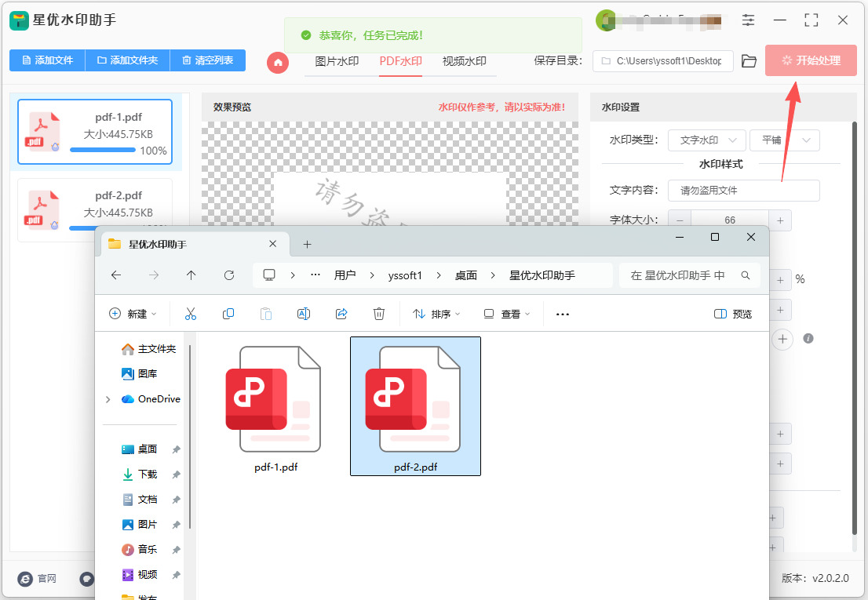Viewport: 868px width, 600px height.
Task: Open the 平铺 layout dropdown
Action: (784, 140)
